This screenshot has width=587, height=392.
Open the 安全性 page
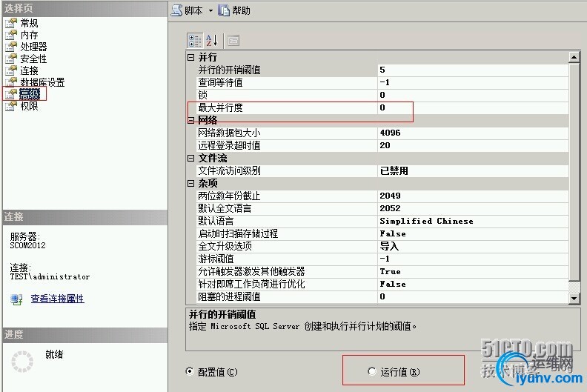(33, 59)
